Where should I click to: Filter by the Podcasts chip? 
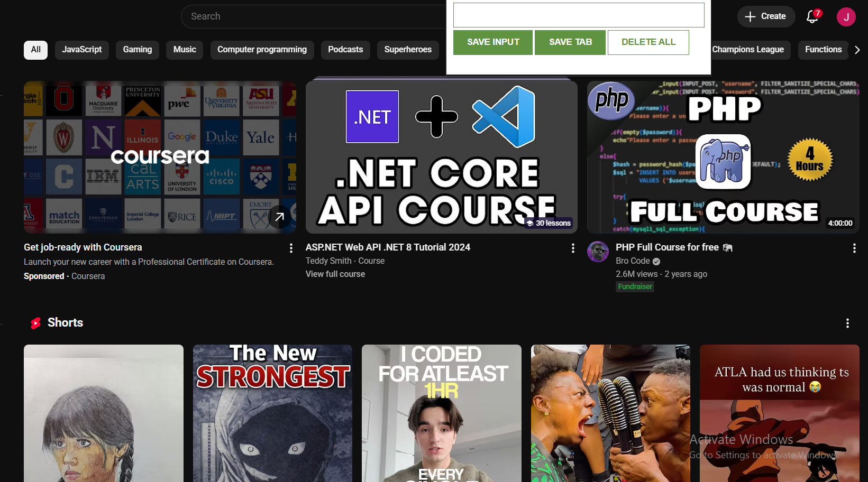345,50
